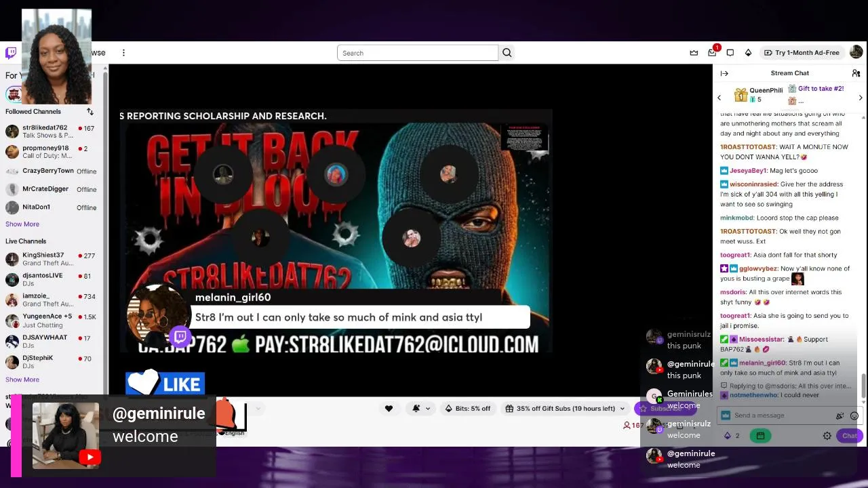Viewport: 868px width, 488px height.
Task: Click minkmobd username in chat
Action: coord(736,218)
